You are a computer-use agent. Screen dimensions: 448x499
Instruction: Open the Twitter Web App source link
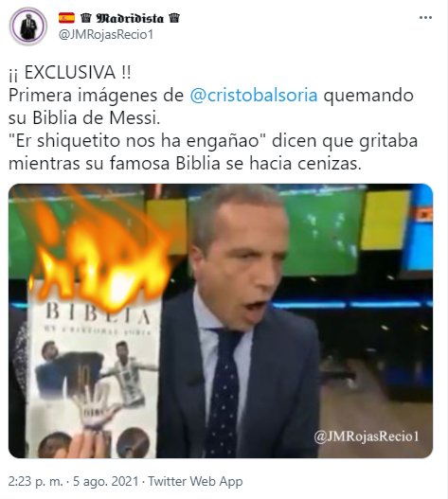pyautogui.click(x=195, y=481)
